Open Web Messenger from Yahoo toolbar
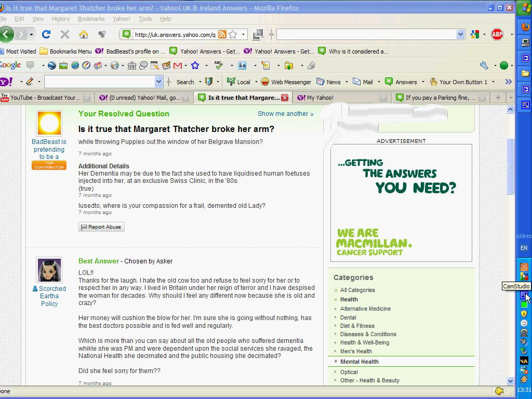Viewport: 532px width, 399px height. tap(286, 82)
